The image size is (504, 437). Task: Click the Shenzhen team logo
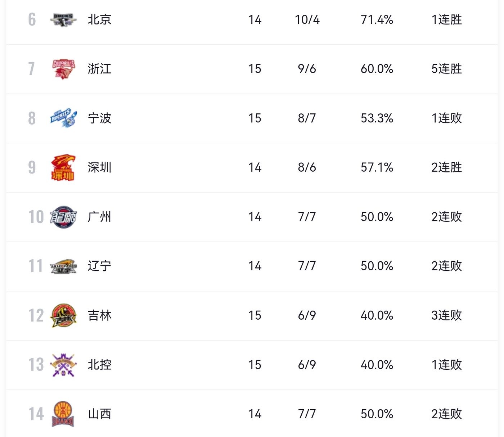click(x=63, y=167)
